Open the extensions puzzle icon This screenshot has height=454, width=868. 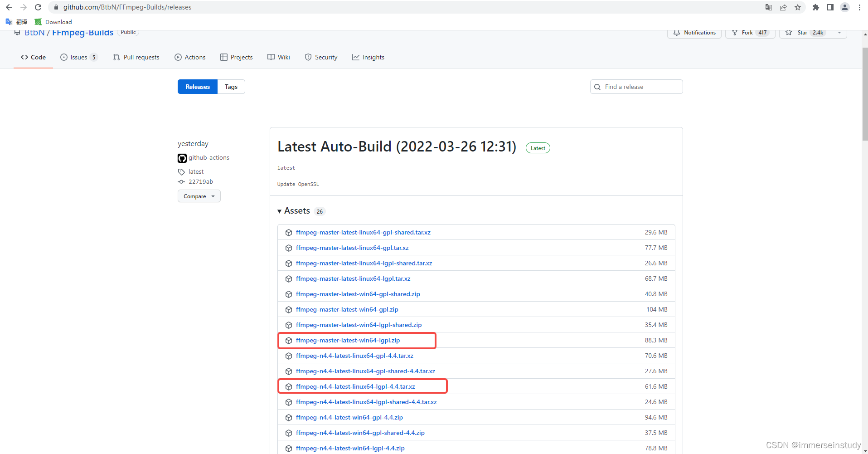coord(816,7)
